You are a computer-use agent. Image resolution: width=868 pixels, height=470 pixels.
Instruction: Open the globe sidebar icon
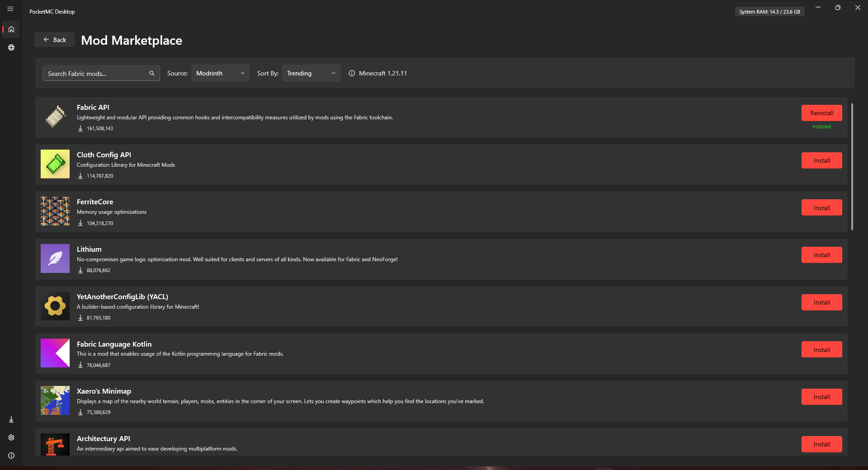(11, 47)
